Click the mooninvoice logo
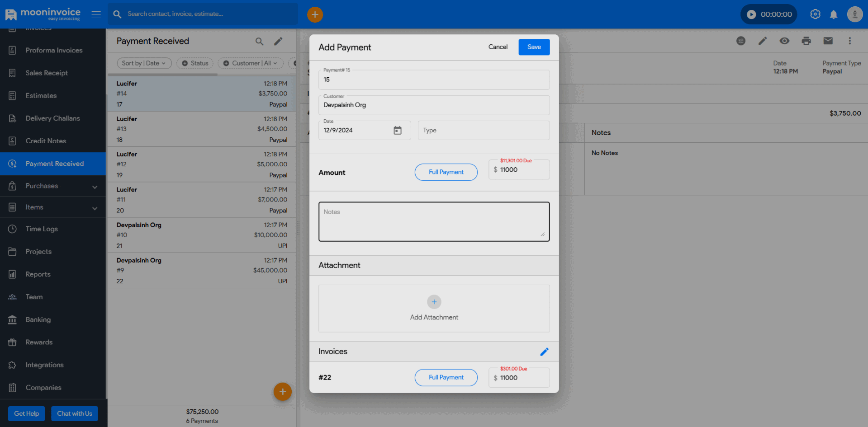868x427 pixels. click(x=43, y=14)
